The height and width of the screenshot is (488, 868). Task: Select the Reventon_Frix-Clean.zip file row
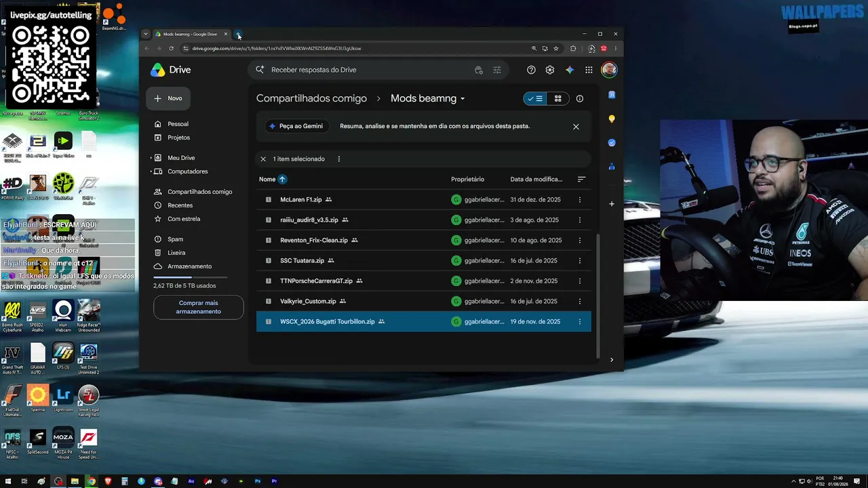point(424,240)
